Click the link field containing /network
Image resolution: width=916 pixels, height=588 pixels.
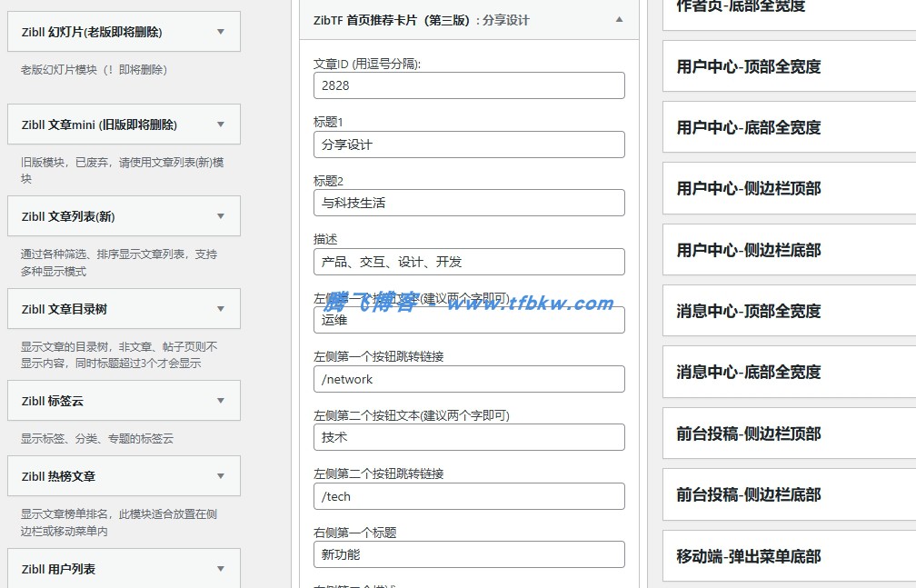pos(469,379)
